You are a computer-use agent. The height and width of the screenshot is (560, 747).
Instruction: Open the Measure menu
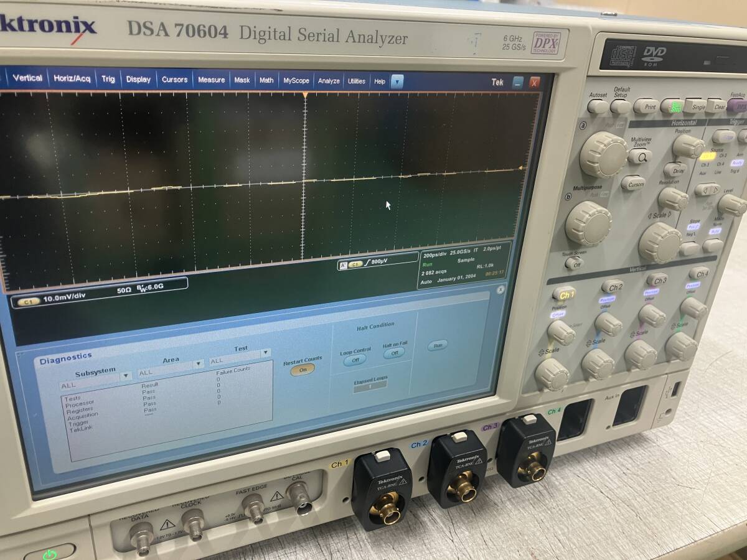[211, 80]
